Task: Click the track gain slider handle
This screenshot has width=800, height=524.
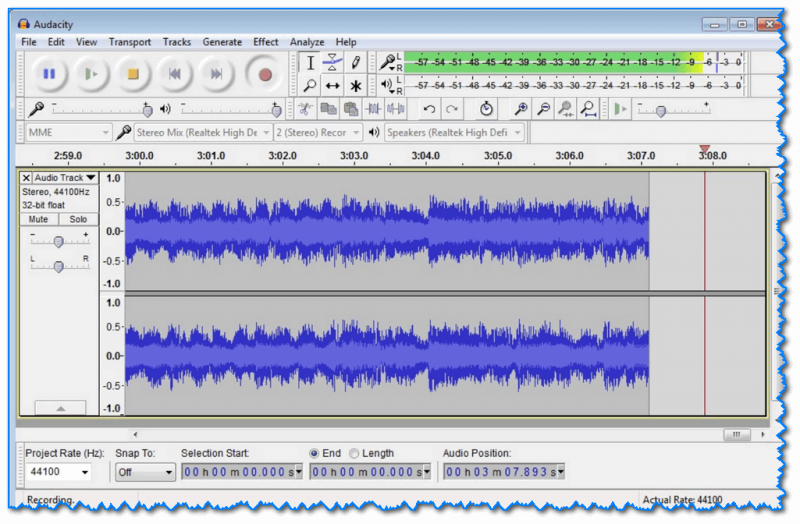Action: tap(59, 242)
